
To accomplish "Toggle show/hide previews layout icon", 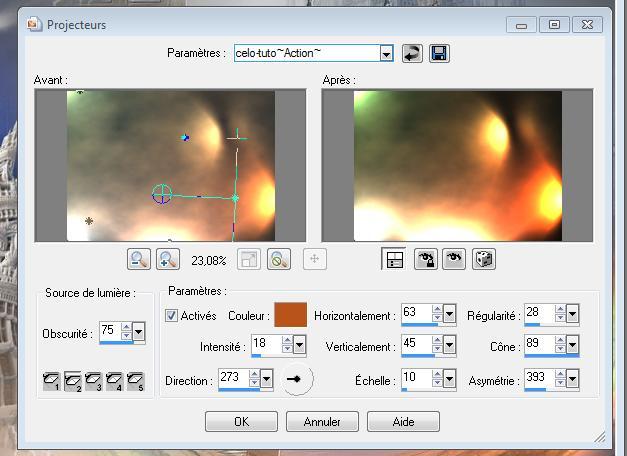I will 393,259.
